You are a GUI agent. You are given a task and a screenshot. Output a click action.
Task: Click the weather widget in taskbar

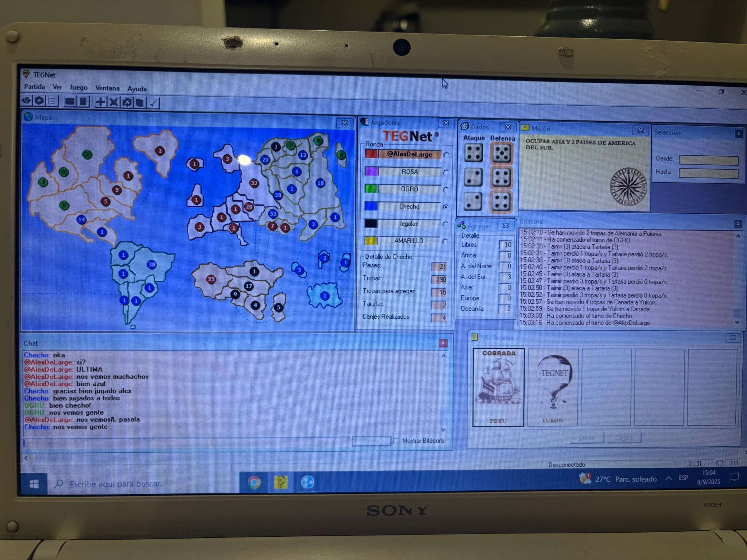pos(618,478)
